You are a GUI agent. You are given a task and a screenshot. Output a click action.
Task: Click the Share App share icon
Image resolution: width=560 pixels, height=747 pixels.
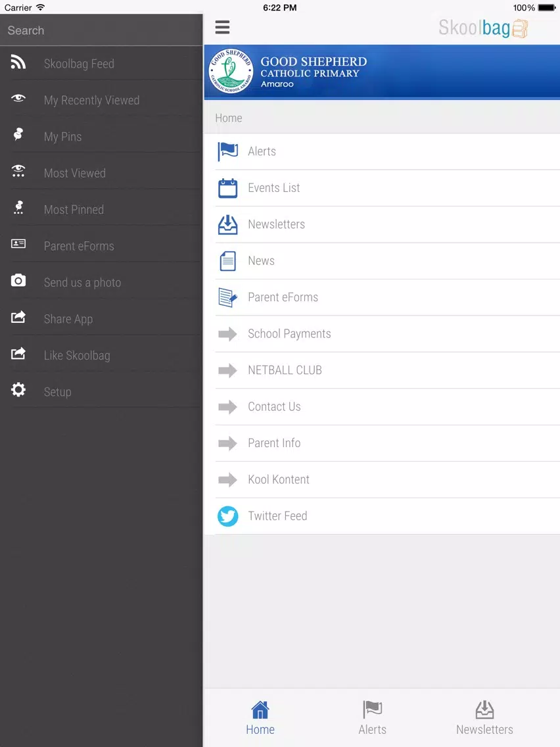[x=18, y=317]
